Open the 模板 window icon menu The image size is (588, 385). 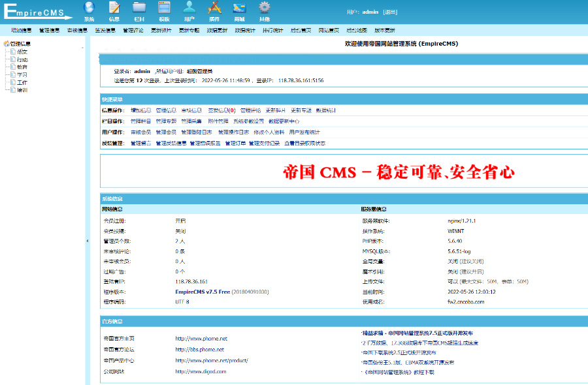164,11
